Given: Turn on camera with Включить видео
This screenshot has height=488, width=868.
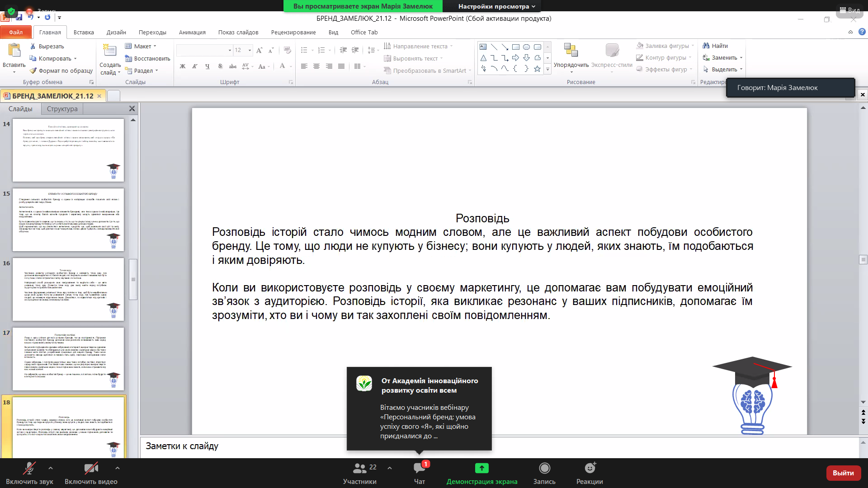Looking at the screenshot, I should tap(91, 468).
